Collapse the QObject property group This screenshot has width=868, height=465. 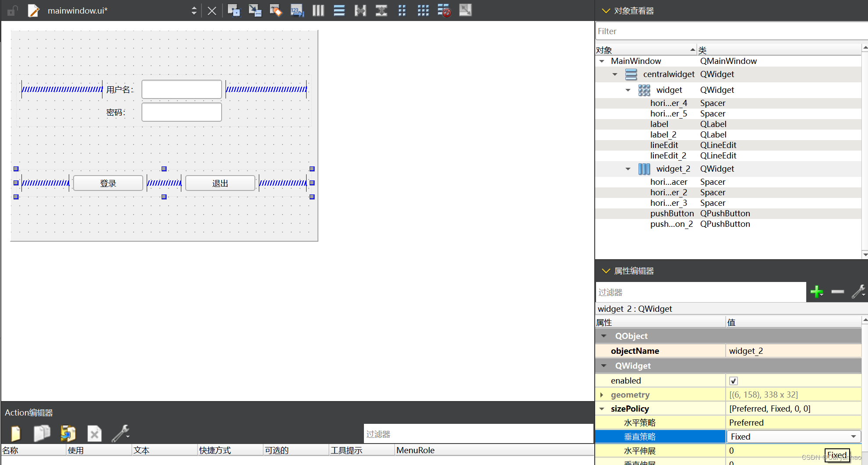pos(604,336)
